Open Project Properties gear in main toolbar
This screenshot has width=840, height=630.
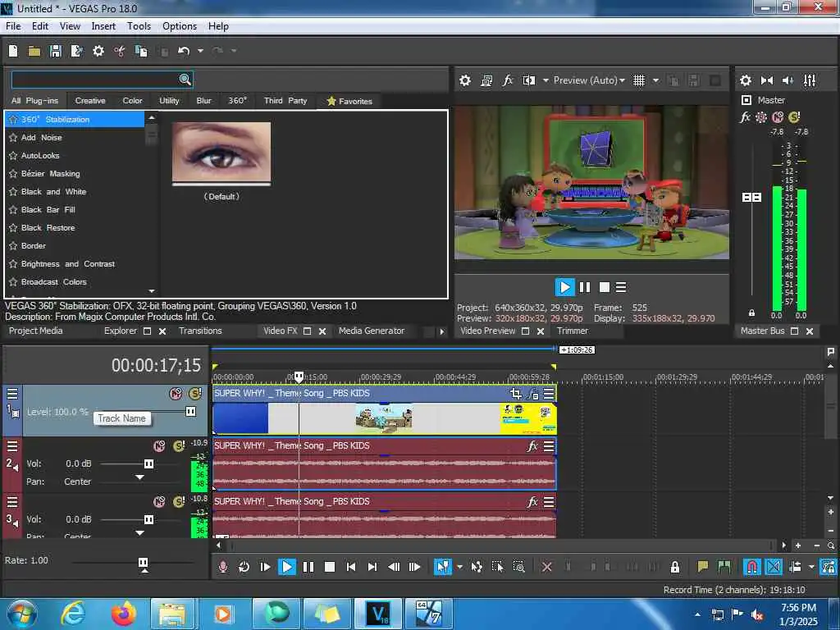[x=98, y=51]
